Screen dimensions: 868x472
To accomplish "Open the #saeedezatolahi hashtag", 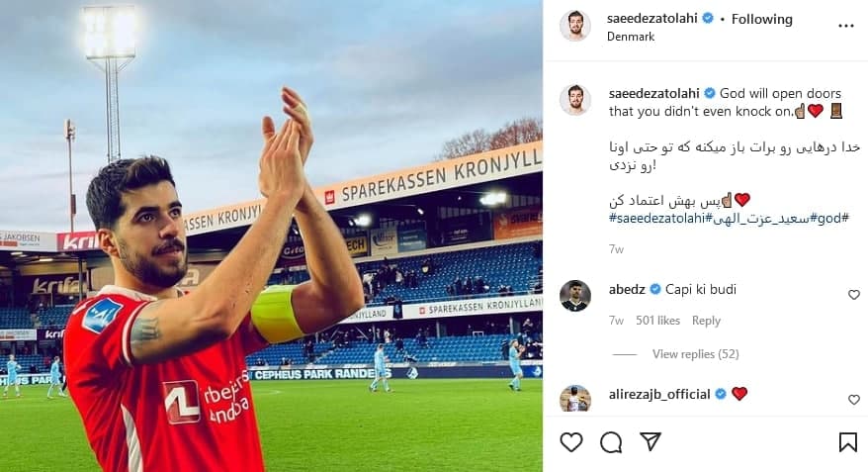I will click(x=656, y=219).
